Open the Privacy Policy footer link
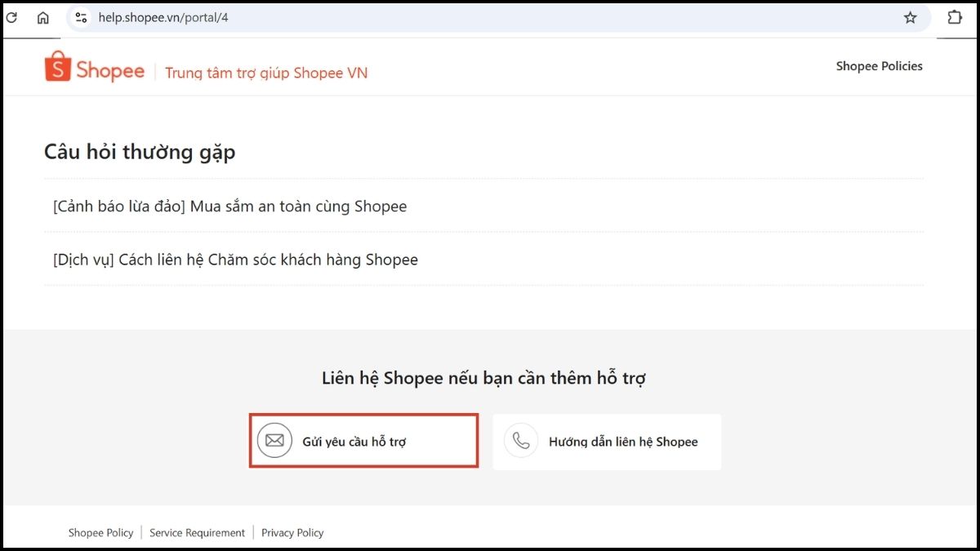This screenshot has height=551, width=980. click(292, 533)
